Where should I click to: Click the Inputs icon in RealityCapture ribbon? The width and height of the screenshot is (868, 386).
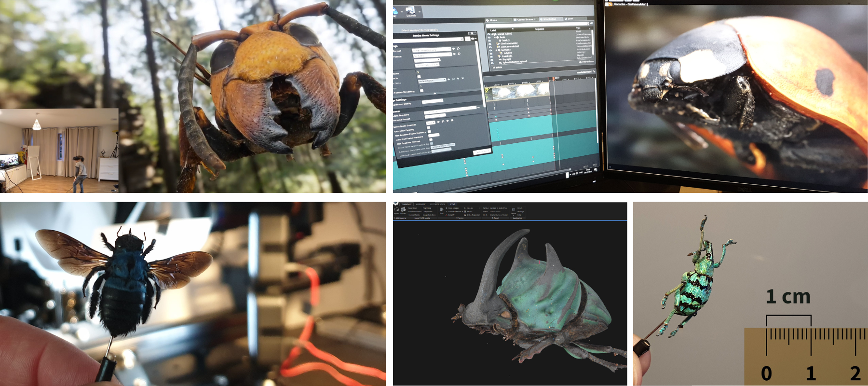[396, 210]
